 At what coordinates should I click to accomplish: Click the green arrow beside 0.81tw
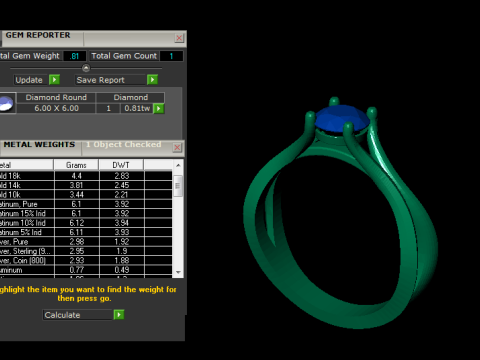pos(159,108)
